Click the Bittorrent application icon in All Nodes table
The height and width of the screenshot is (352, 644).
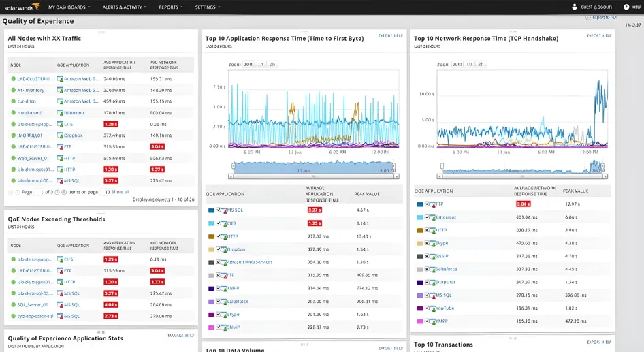click(60, 112)
